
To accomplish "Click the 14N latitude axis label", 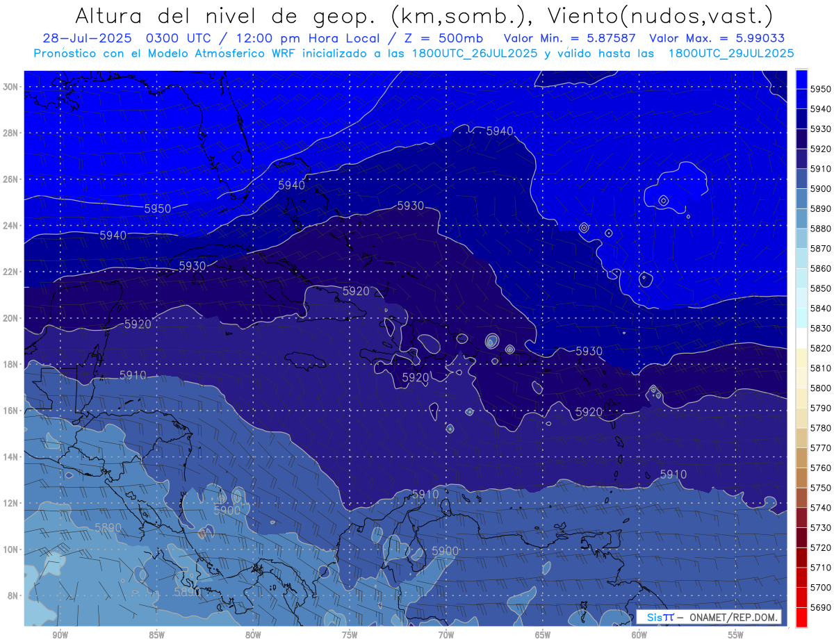I will tap(10, 457).
